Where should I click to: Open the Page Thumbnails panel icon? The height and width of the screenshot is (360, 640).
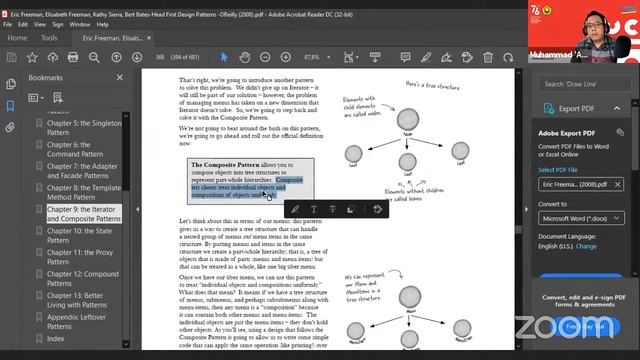pos(11,84)
